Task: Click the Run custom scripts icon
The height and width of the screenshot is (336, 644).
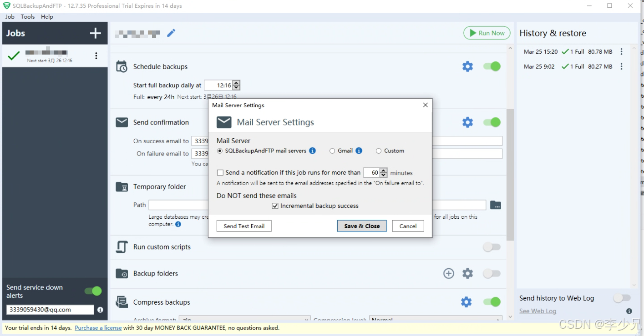Action: (x=122, y=247)
